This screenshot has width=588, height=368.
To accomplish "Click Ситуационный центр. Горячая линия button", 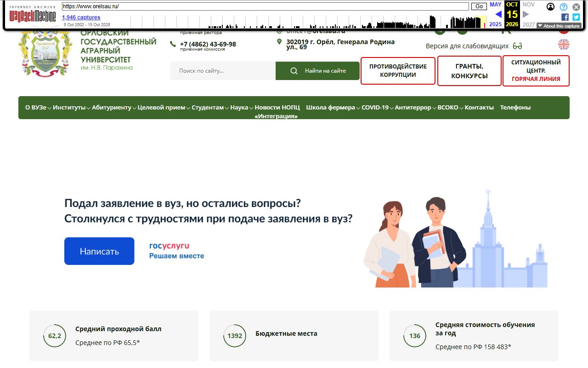I will (536, 71).
